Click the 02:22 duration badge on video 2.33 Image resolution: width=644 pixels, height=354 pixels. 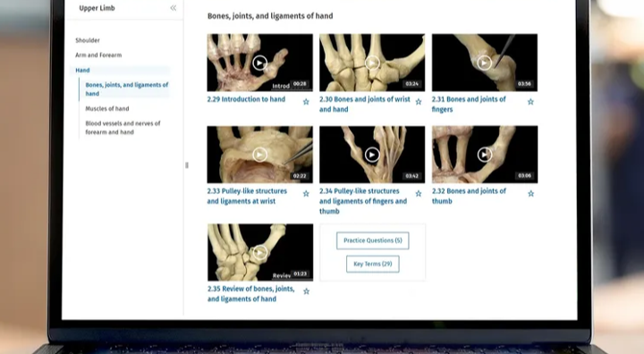tap(300, 176)
